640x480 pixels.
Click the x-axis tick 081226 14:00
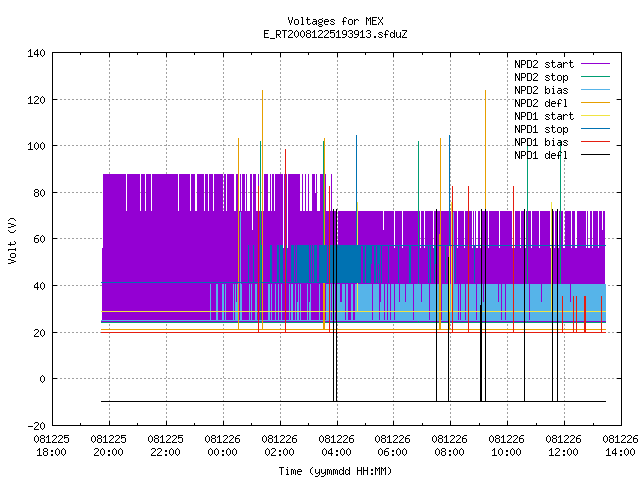620,446
